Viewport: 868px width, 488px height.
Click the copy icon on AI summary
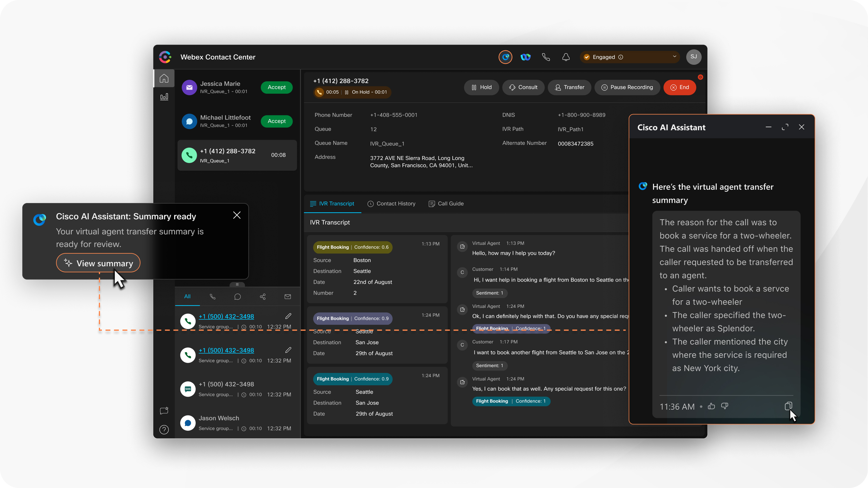click(x=788, y=406)
